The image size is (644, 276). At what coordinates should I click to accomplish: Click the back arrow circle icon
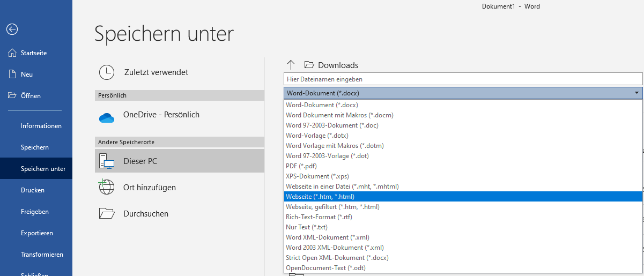click(x=12, y=29)
